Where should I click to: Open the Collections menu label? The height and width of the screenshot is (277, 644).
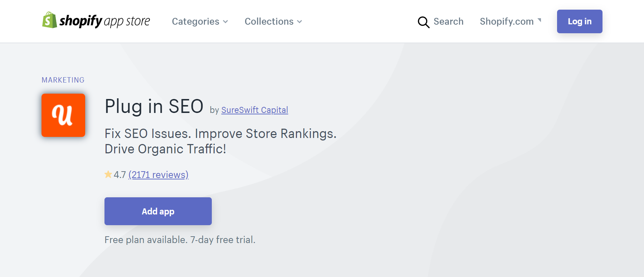(x=269, y=21)
